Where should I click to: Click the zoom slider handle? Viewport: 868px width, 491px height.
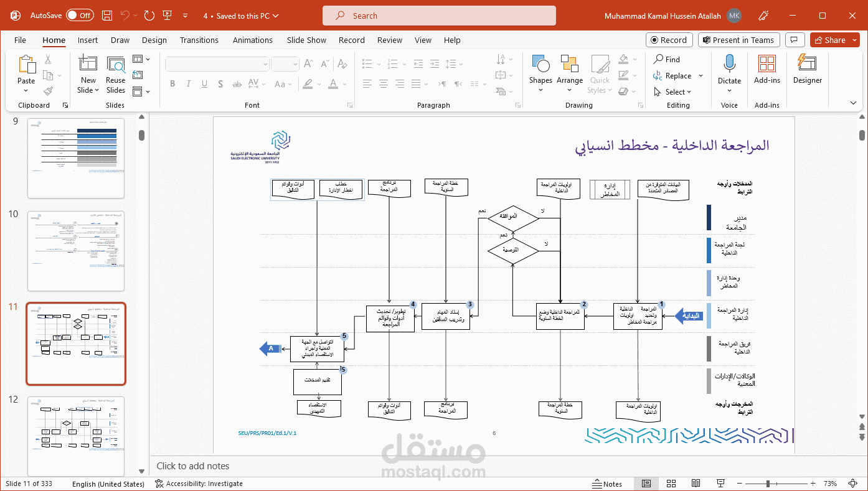[769, 484]
